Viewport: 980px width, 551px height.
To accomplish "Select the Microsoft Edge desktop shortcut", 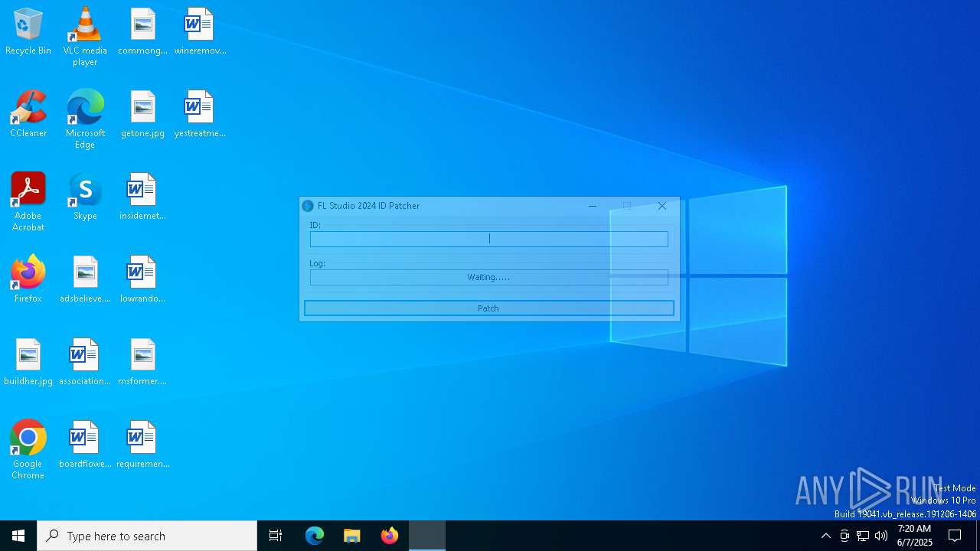I will click(x=85, y=119).
